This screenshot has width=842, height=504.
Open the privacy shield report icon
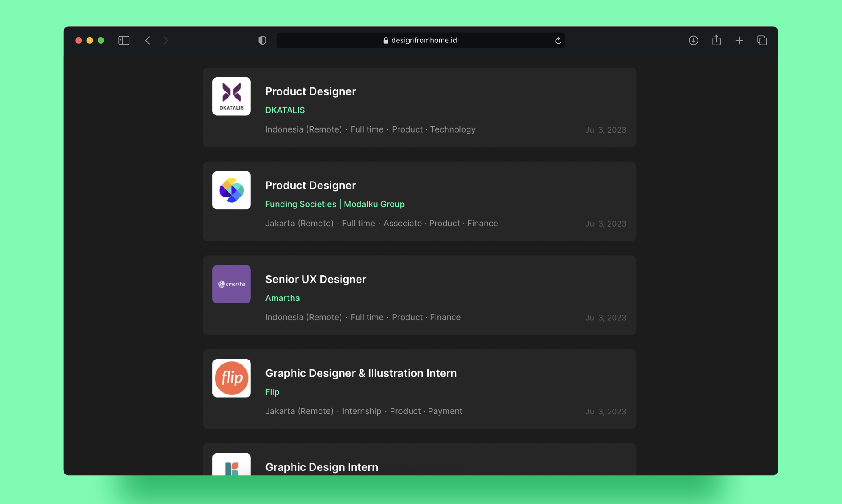tap(262, 41)
